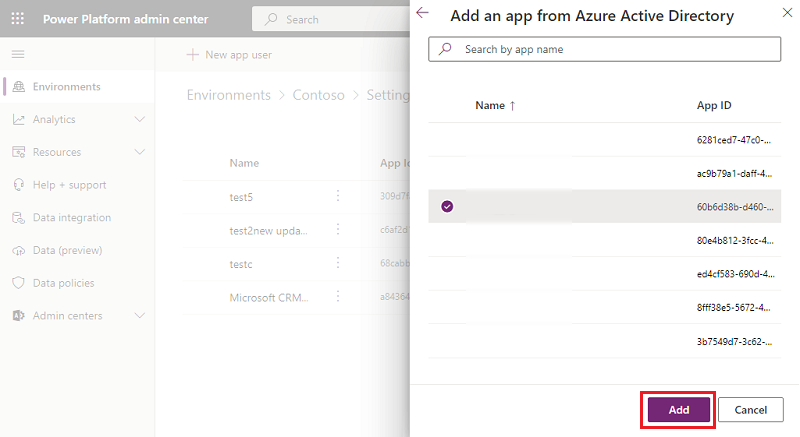Click the Data policies shield icon
Screen dimensions: 800x437
18,283
